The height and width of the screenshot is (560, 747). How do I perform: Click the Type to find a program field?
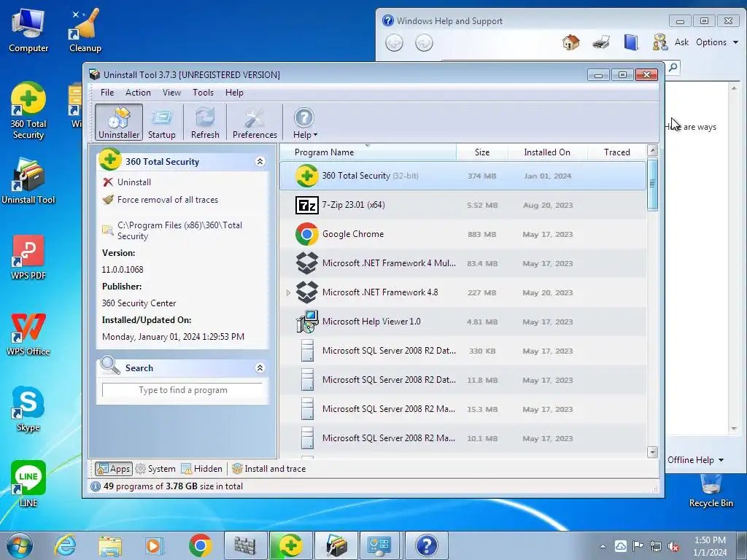(182, 390)
